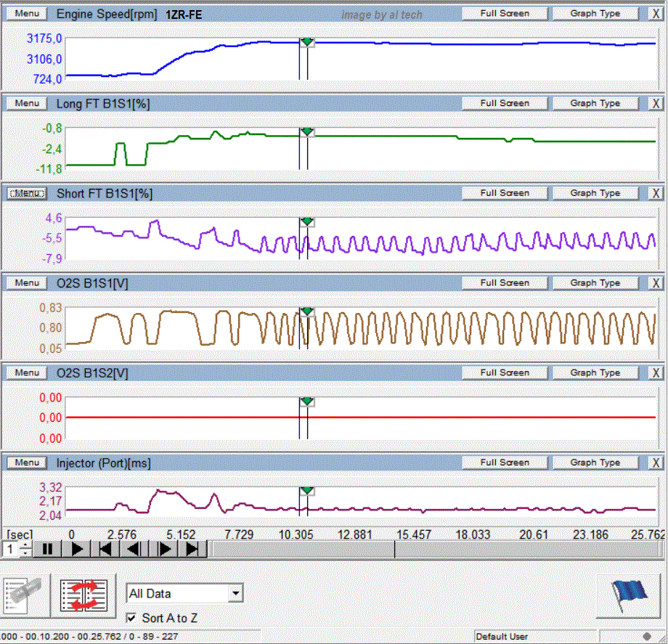The height and width of the screenshot is (644, 668).
Task: Click the red-arrows data list swap icon
Action: point(83,594)
